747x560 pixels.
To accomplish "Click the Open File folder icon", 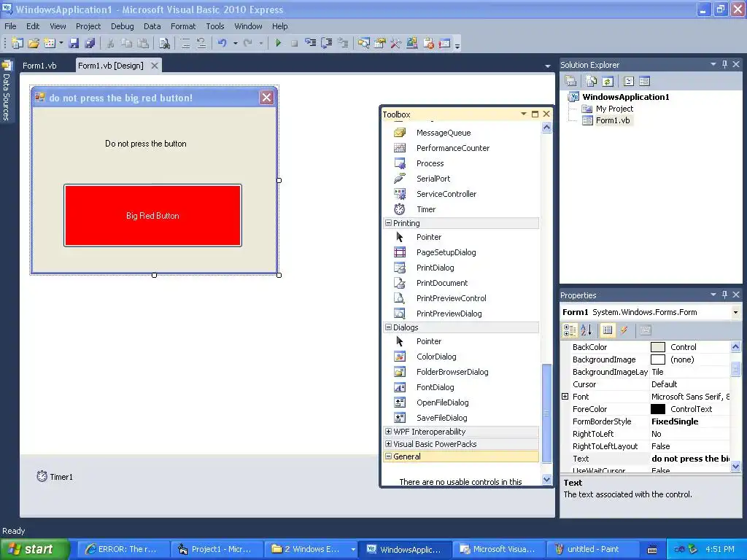I will (x=34, y=43).
